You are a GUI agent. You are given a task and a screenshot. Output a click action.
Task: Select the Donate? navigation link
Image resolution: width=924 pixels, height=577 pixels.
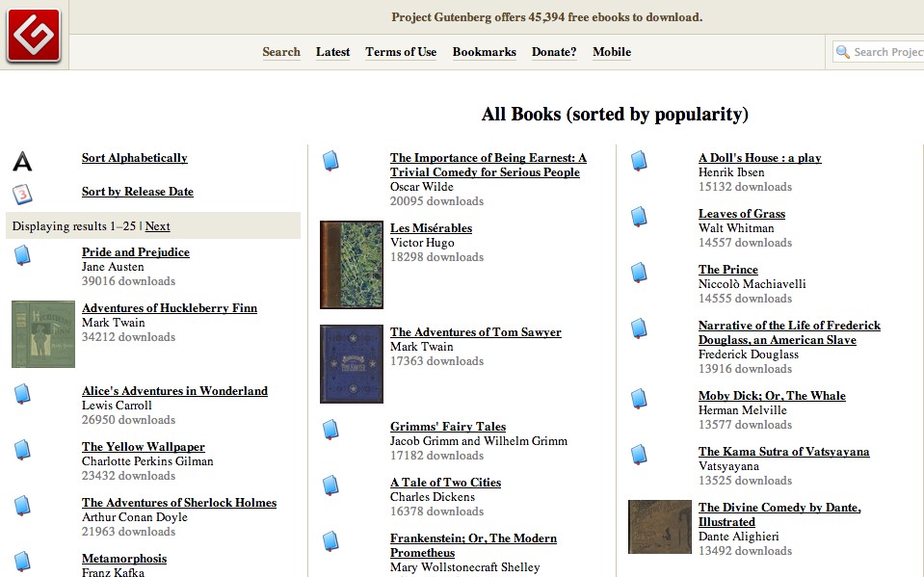point(554,52)
